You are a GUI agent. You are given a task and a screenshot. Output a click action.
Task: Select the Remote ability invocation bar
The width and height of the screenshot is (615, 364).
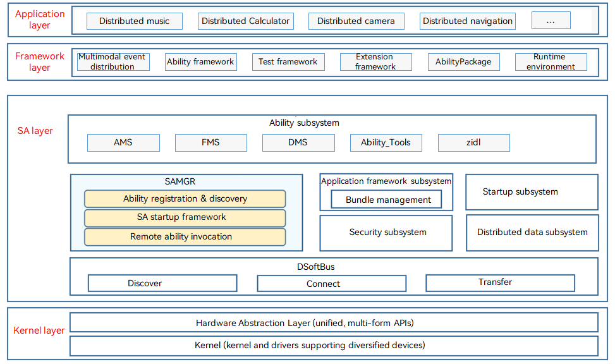[185, 236]
